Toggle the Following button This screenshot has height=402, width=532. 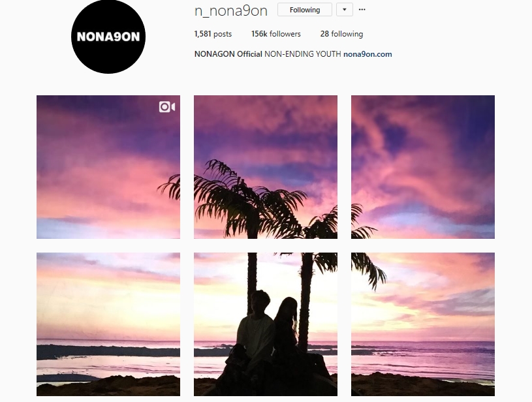(305, 10)
